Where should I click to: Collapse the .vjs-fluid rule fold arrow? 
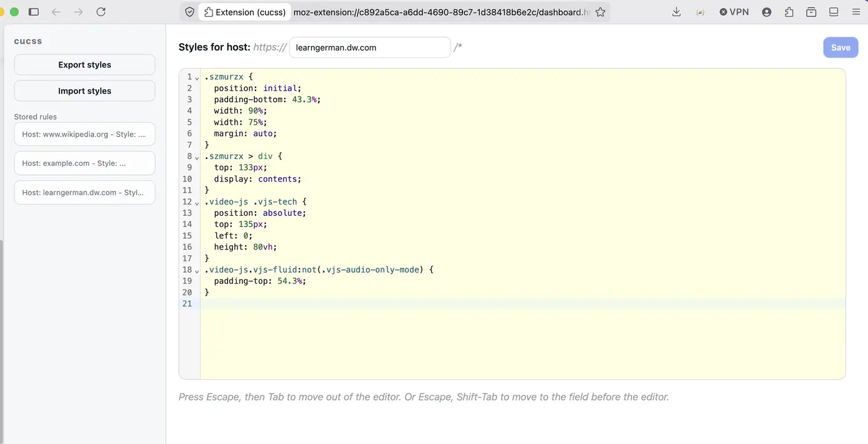click(197, 271)
